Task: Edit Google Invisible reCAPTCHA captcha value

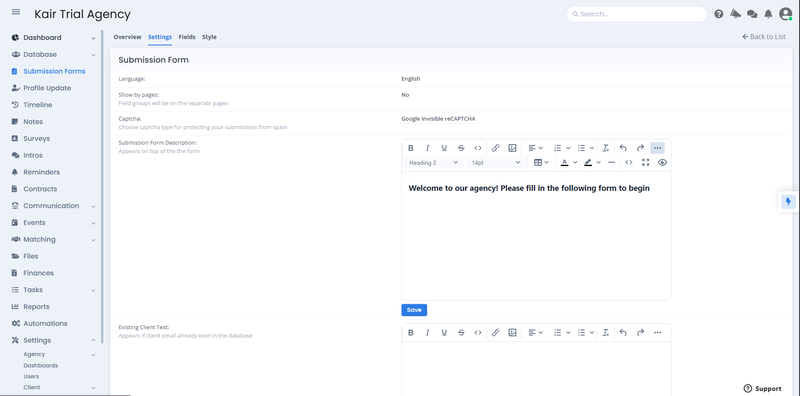Action: [x=438, y=119]
